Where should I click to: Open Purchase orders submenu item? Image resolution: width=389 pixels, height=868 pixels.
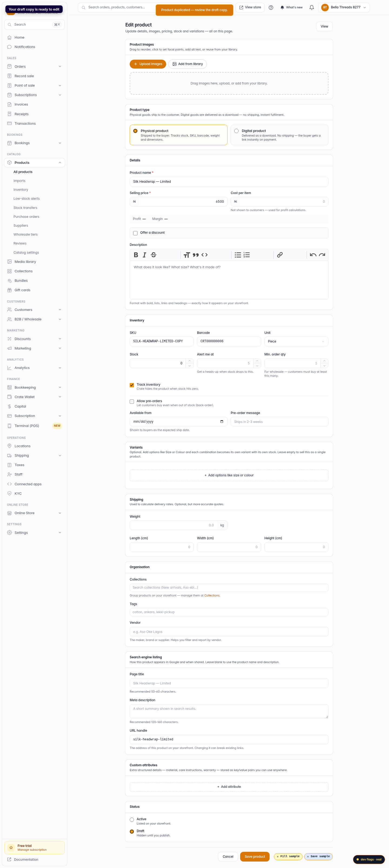point(26,217)
